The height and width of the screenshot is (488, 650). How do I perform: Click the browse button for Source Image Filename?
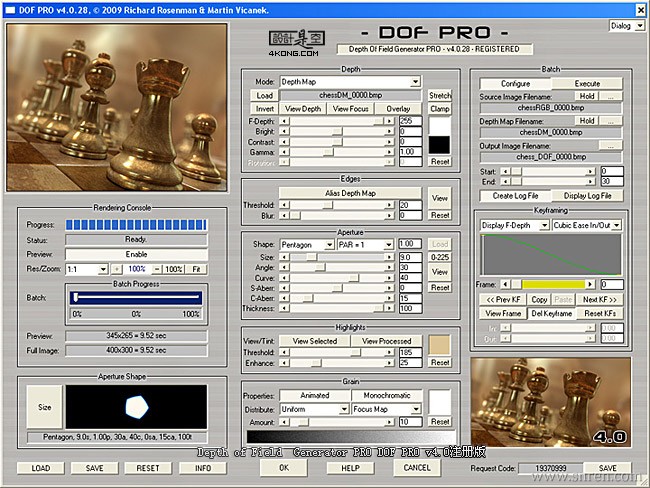point(609,96)
